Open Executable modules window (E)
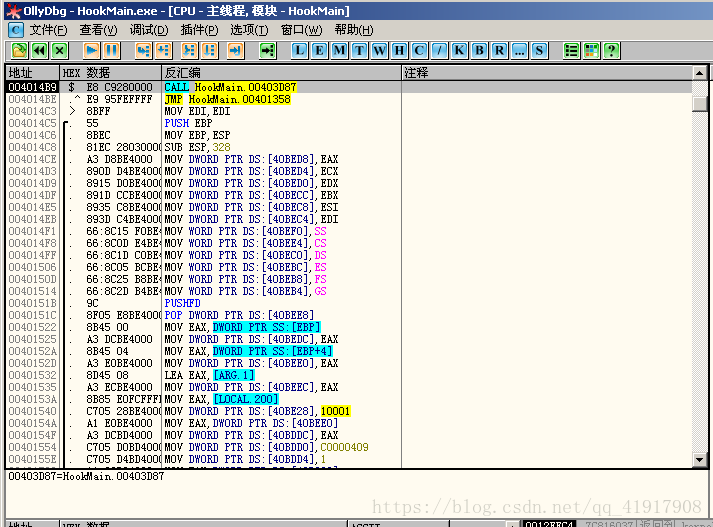713x527 pixels. (x=319, y=50)
